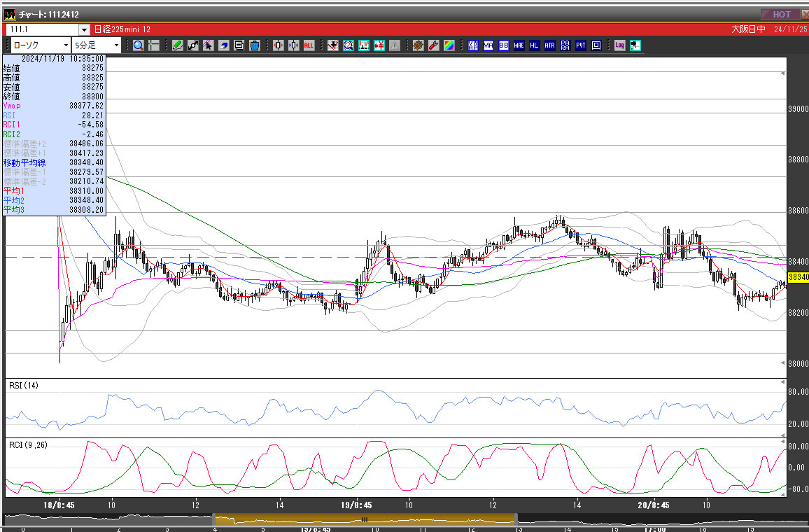The height and width of the screenshot is (532, 809).
Task: Toggle the VWAP indicator
Action: pos(472,45)
